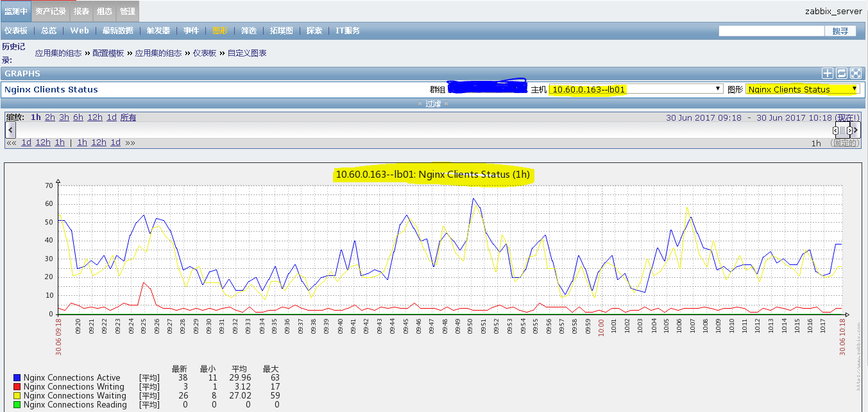Click the «« jump-back arrows
The height and width of the screenshot is (412, 868).
point(11,142)
